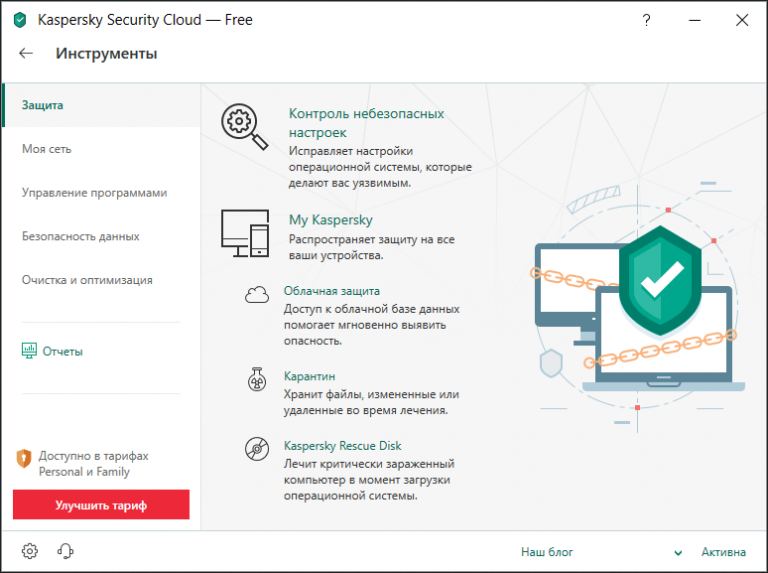Open the Наш блог link
This screenshot has height=573, width=768.
click(547, 552)
